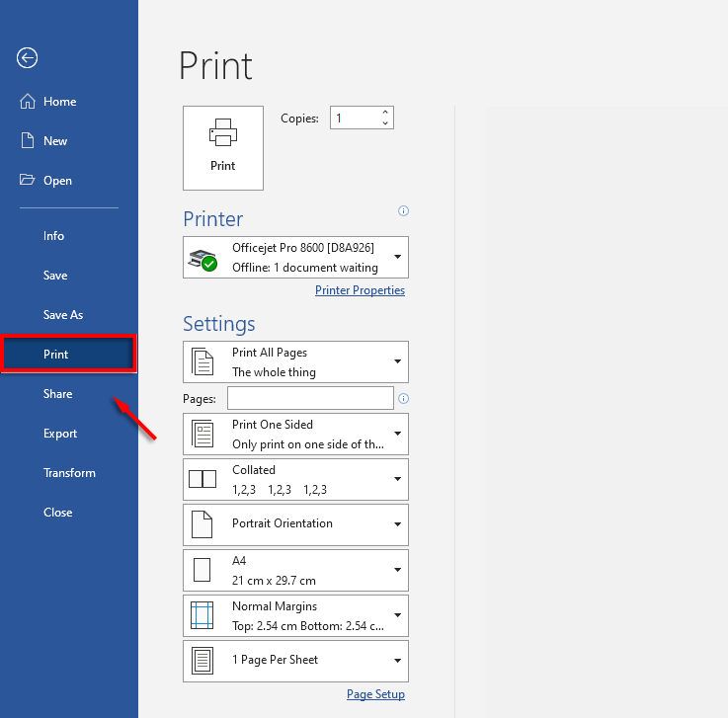Click the printer info icon
This screenshot has height=718, width=728.
403,210
